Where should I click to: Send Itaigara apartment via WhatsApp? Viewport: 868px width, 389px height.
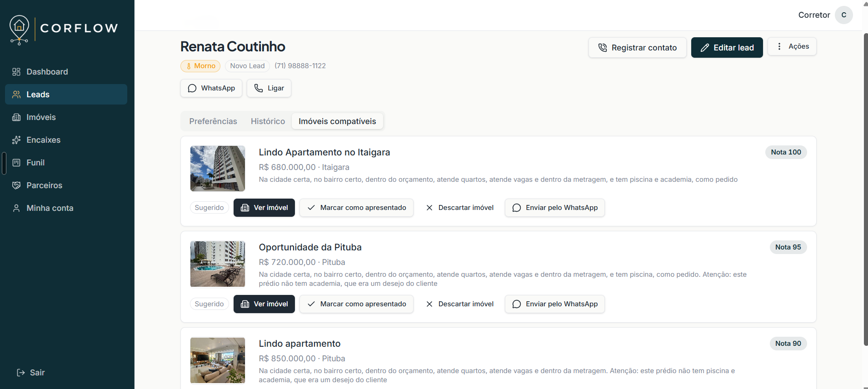click(555, 208)
